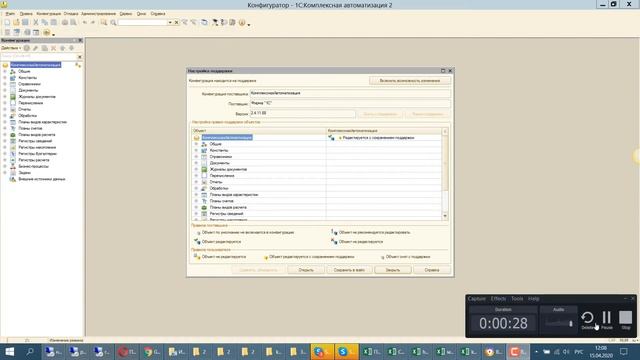Click the move up arrow in Конфигурация panel
This screenshot has width=640, height=360.
pos(62,48)
